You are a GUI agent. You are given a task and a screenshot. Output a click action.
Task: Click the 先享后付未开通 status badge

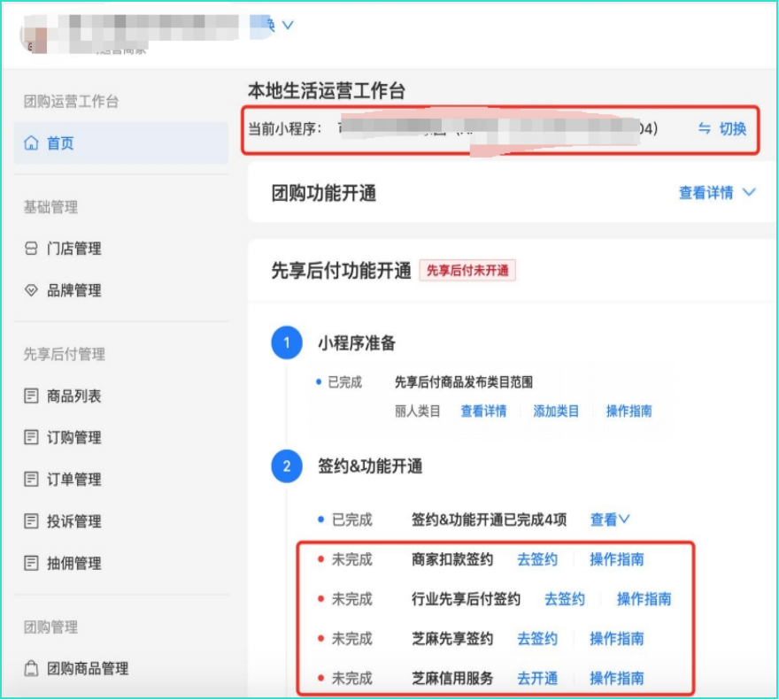tap(467, 271)
